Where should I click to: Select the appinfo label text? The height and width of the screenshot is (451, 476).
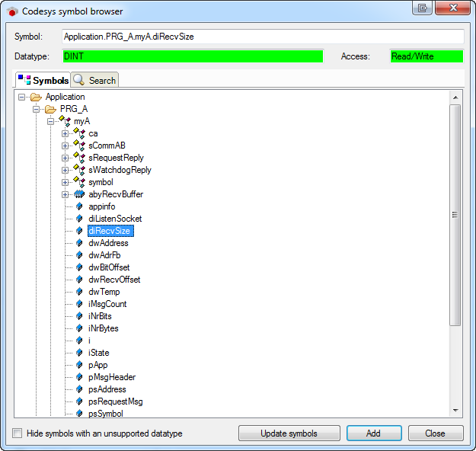[x=102, y=206]
